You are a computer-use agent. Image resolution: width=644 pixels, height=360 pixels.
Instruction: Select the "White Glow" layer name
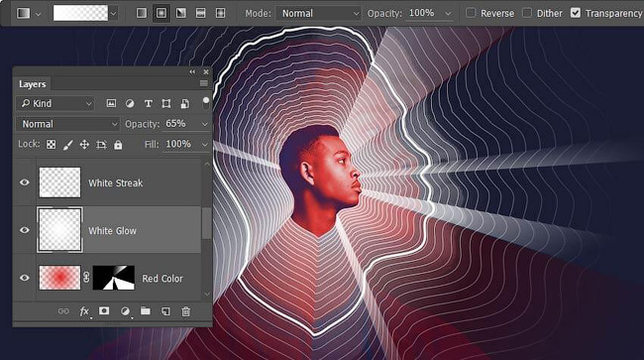[x=113, y=230]
